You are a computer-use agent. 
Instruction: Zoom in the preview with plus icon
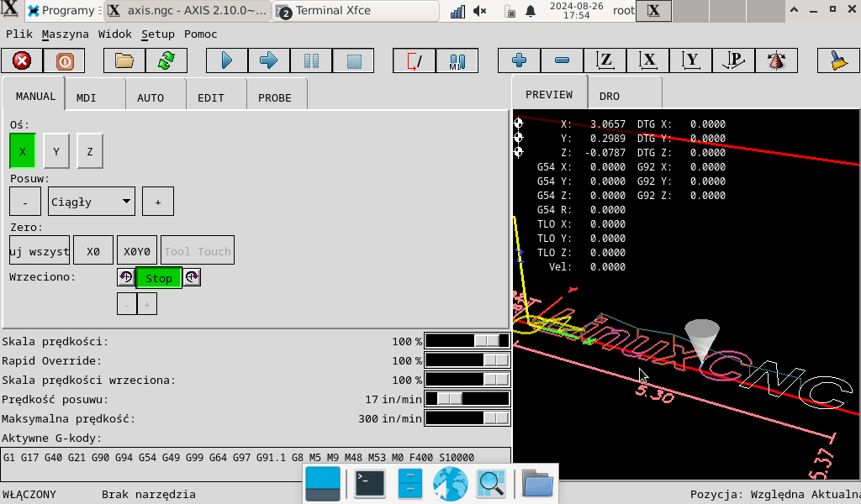519,60
